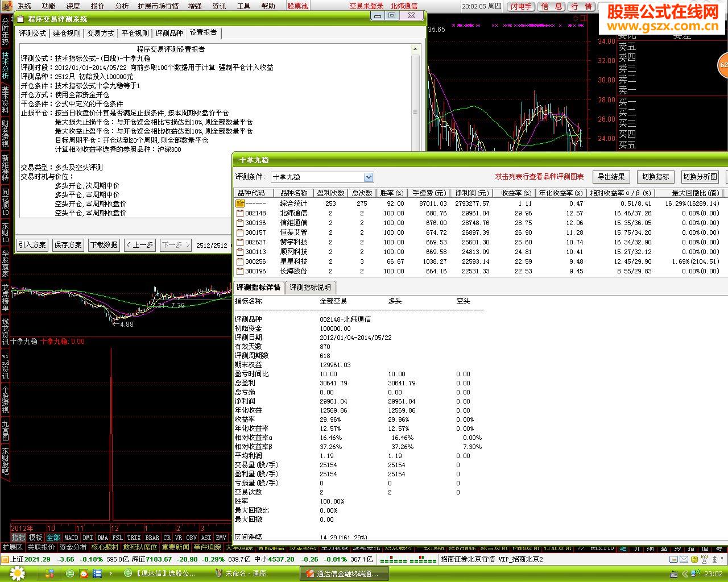
Task: Click the document icon beside 300157
Action: (x=239, y=232)
